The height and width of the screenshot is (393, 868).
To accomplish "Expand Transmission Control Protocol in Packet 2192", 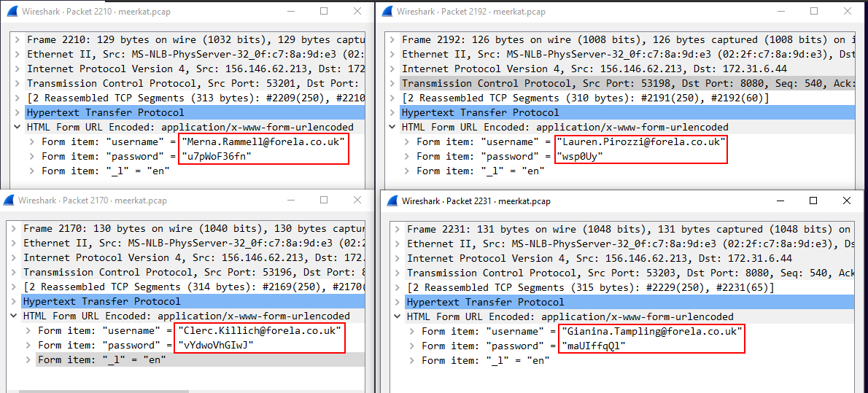I will point(392,83).
